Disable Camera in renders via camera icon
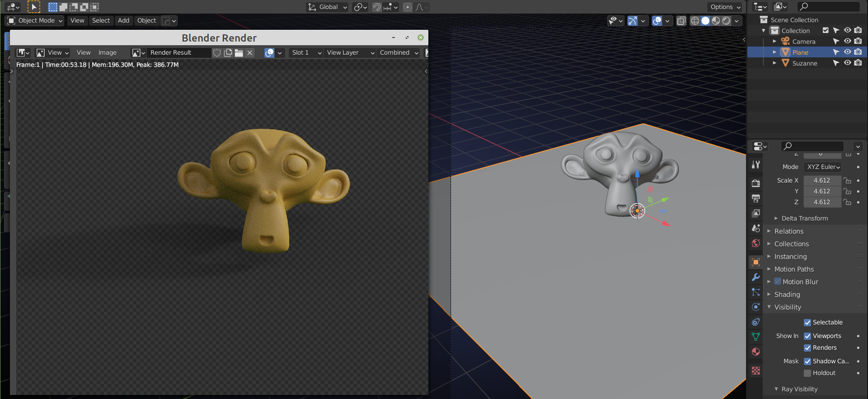868x399 pixels. tap(858, 42)
